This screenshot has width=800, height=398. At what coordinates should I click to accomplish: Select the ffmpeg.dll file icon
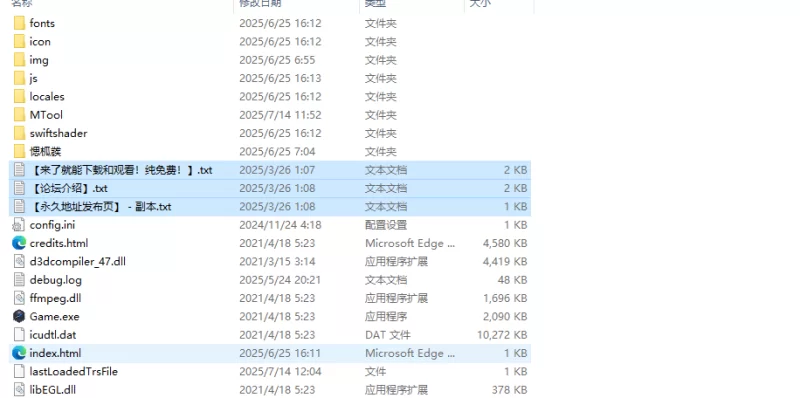point(19,298)
